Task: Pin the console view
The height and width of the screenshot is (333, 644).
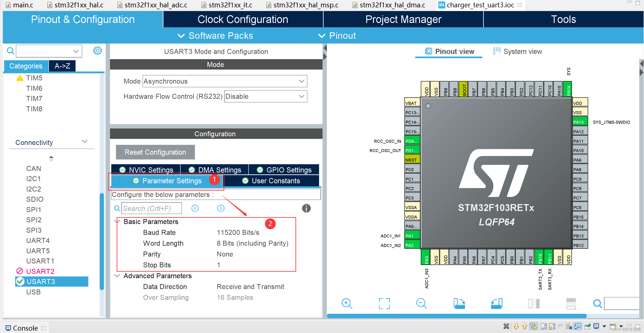Action: point(588,326)
